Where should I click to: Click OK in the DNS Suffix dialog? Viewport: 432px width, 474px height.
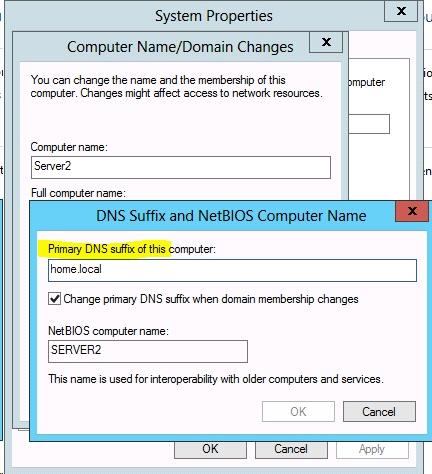click(x=298, y=412)
